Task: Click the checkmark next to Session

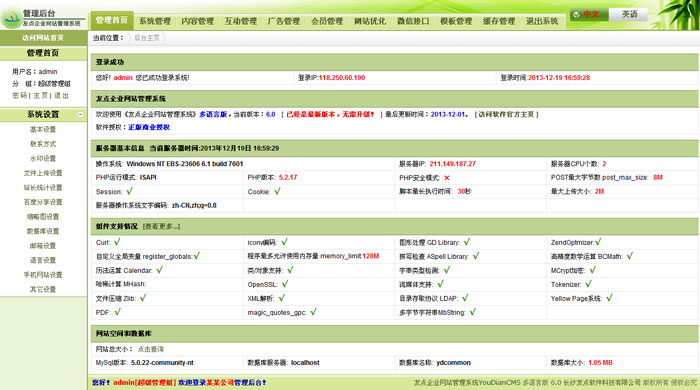Action: click(129, 191)
